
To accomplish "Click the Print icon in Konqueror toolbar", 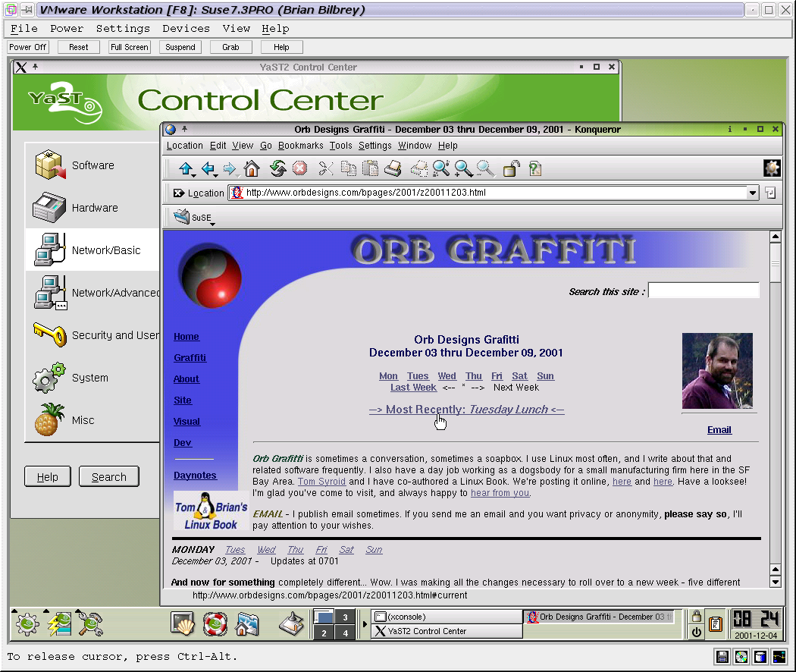I will [x=392, y=168].
